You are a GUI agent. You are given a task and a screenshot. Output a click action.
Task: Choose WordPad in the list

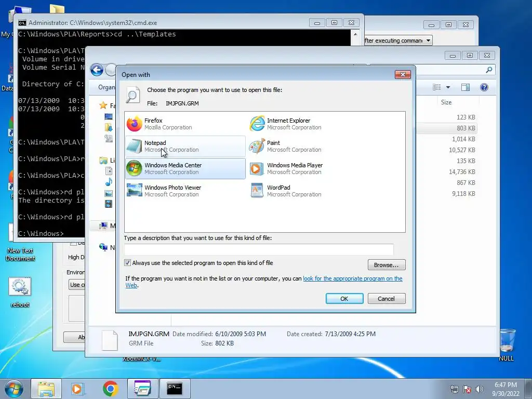coord(308,191)
